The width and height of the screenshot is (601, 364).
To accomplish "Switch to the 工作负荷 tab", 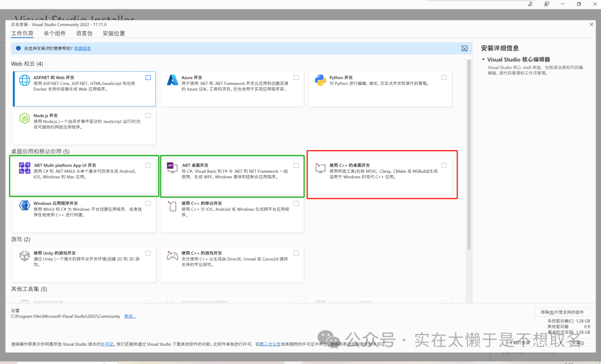I will click(x=22, y=33).
